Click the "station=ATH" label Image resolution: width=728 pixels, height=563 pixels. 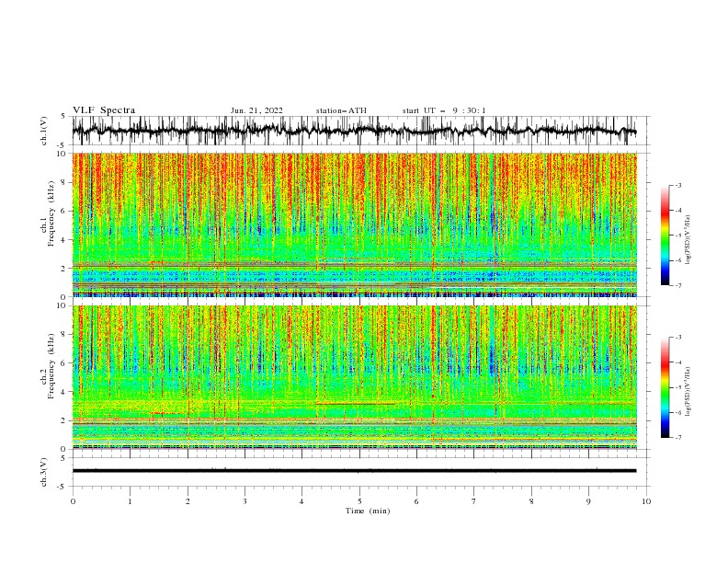(x=341, y=110)
